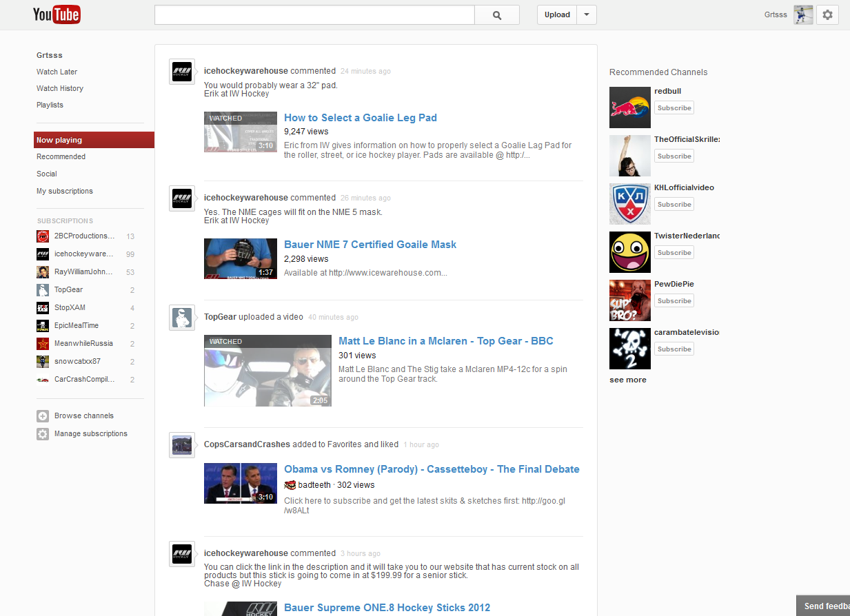Screen dimensions: 850x616
Task: Click the Bauer NME 7 mask thumbnail
Action: pos(241,259)
